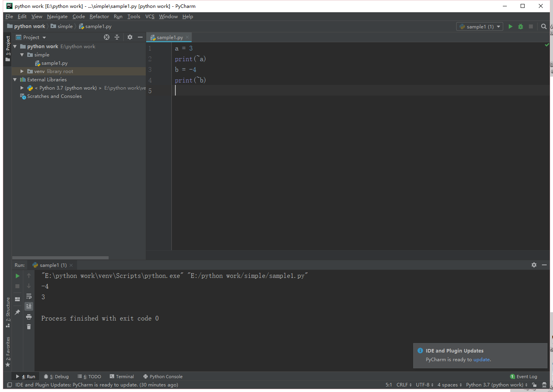The image size is (553, 392).
Task: Click the locate target icon in Project panel
Action: pos(107,37)
